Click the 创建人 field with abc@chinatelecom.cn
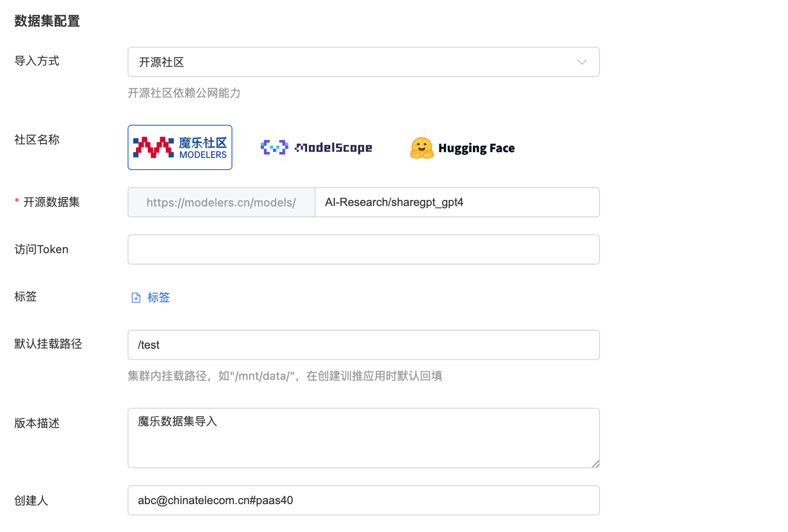 coord(363,500)
